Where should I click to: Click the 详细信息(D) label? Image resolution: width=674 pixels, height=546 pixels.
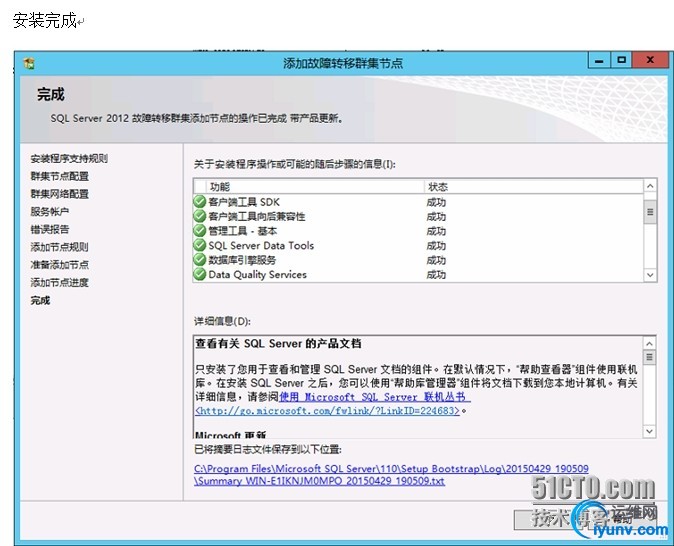pos(222,321)
